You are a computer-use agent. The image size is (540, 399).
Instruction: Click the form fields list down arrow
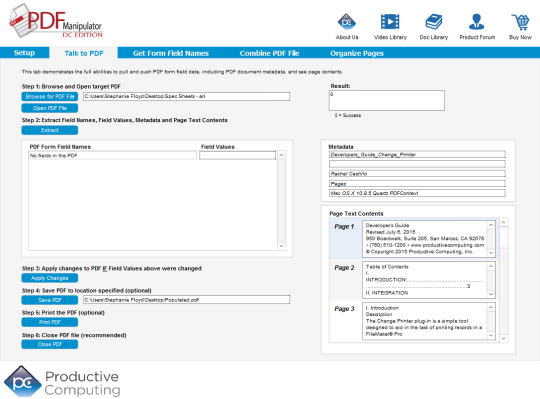(281, 246)
